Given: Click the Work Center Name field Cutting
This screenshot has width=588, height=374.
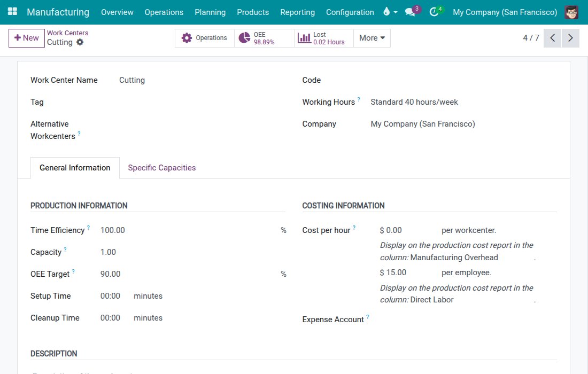Looking at the screenshot, I should click(202, 80).
